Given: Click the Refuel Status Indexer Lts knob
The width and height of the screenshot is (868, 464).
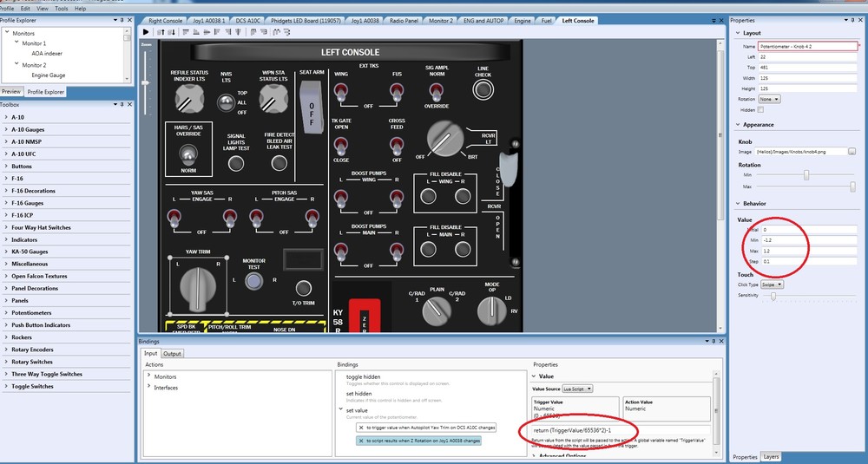Looking at the screenshot, I should coord(189,99).
